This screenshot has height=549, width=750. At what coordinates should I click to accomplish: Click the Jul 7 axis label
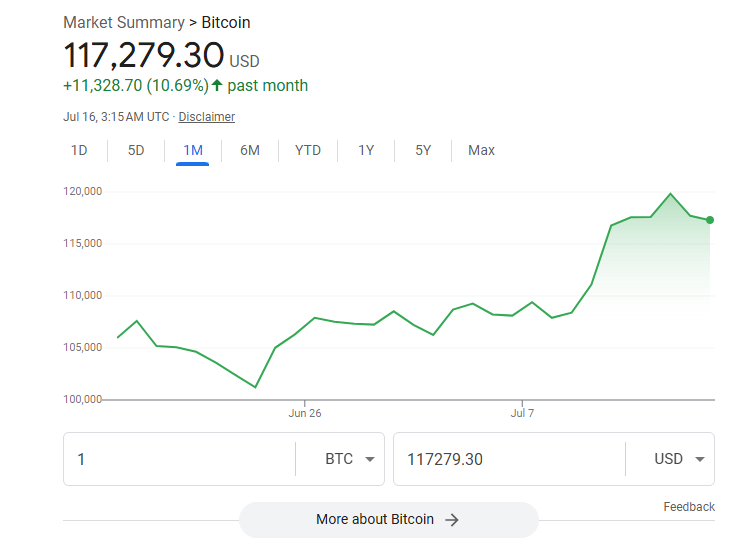point(522,413)
